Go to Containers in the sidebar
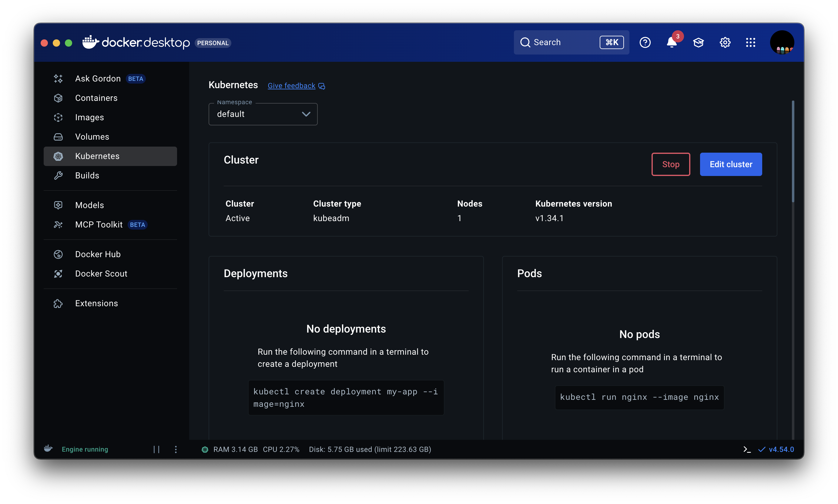838x504 pixels. [96, 98]
